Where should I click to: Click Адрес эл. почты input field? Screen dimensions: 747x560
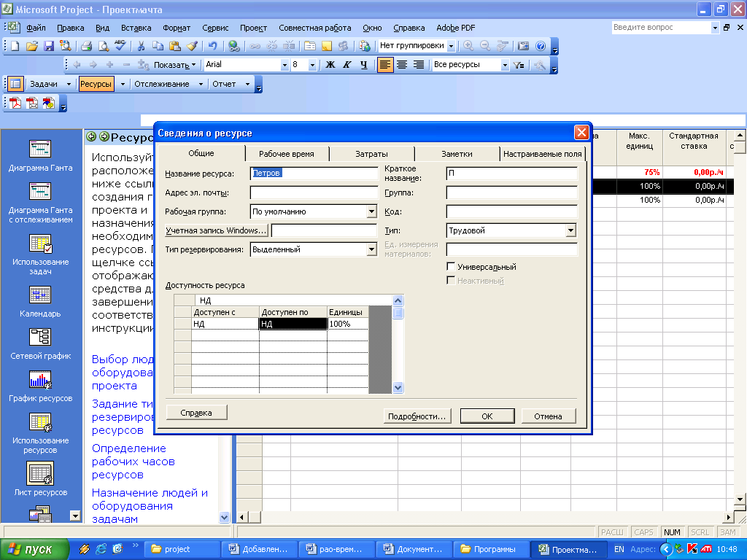314,192
